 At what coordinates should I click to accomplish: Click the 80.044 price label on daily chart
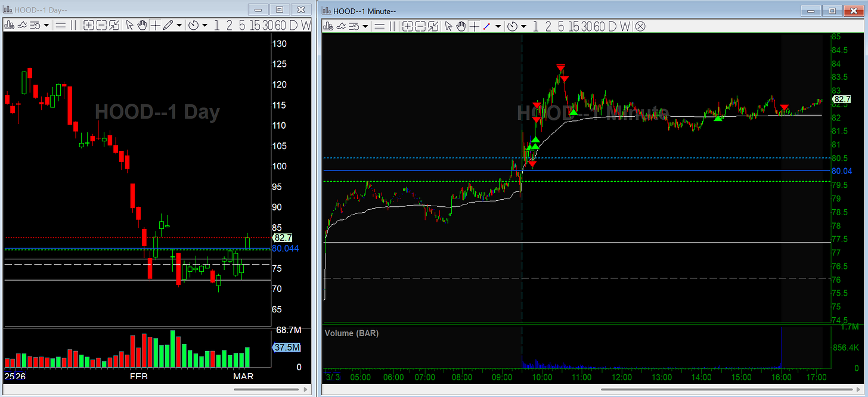286,248
